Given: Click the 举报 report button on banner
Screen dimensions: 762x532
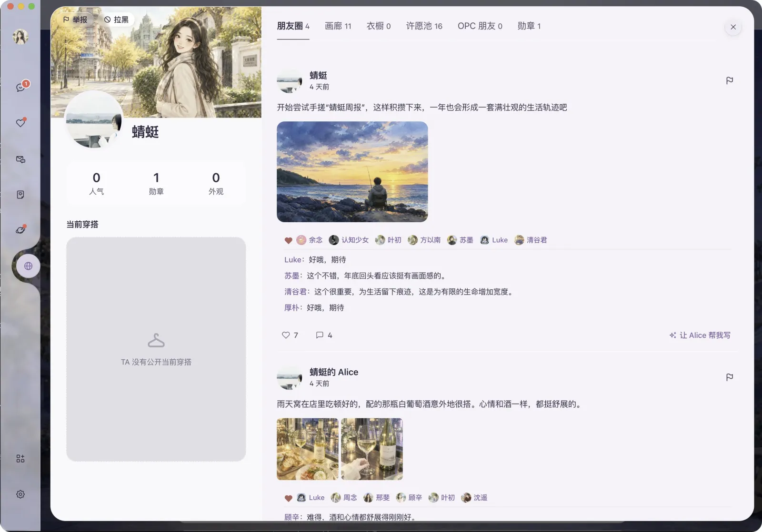Looking at the screenshot, I should coord(76,20).
